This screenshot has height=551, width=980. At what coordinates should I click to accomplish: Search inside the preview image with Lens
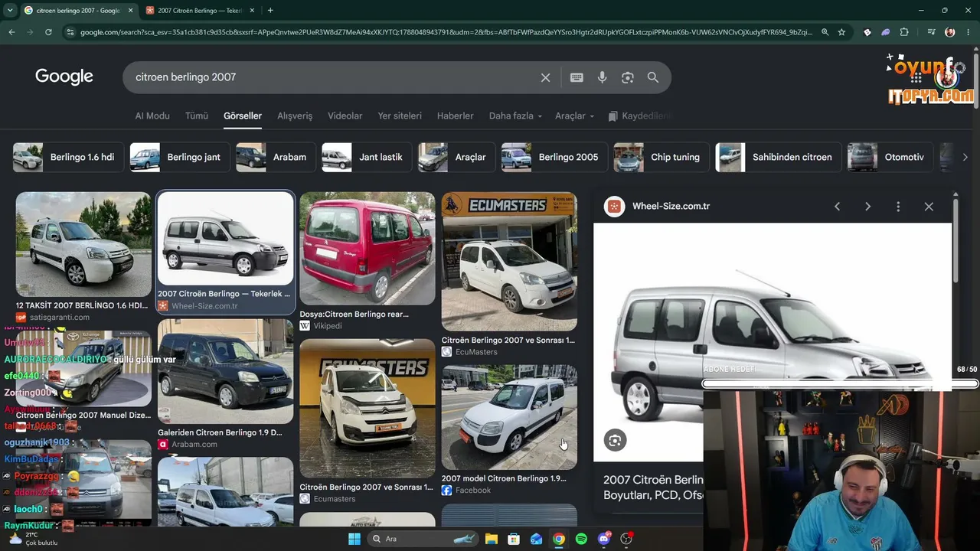[615, 440]
